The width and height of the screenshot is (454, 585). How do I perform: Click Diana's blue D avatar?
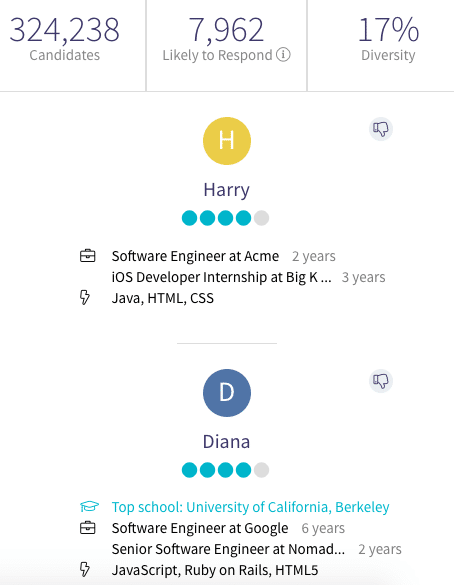[x=227, y=393]
